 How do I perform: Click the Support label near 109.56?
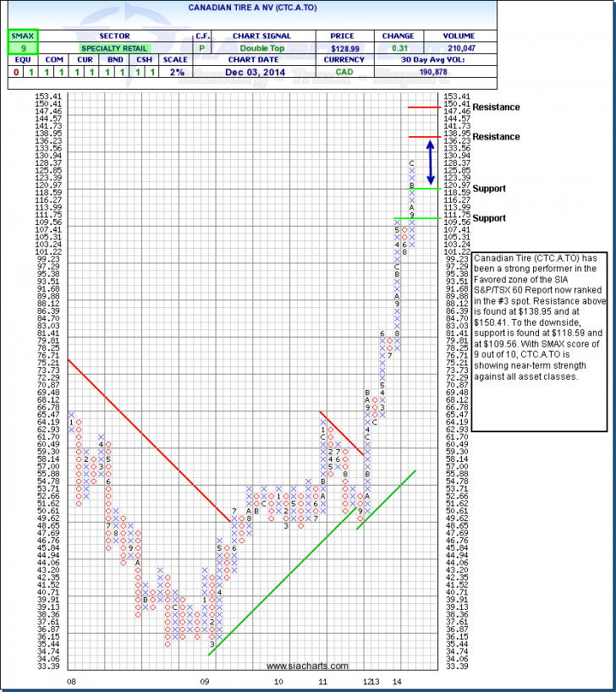tap(489, 218)
